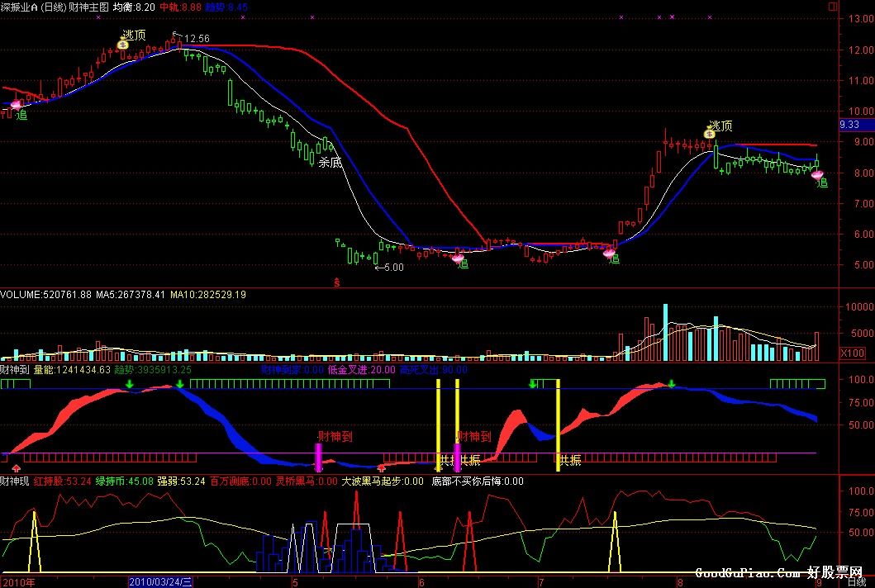This screenshot has height=588, width=875.
Task: Click the MA5:267378.41 readout
Action: click(x=131, y=294)
